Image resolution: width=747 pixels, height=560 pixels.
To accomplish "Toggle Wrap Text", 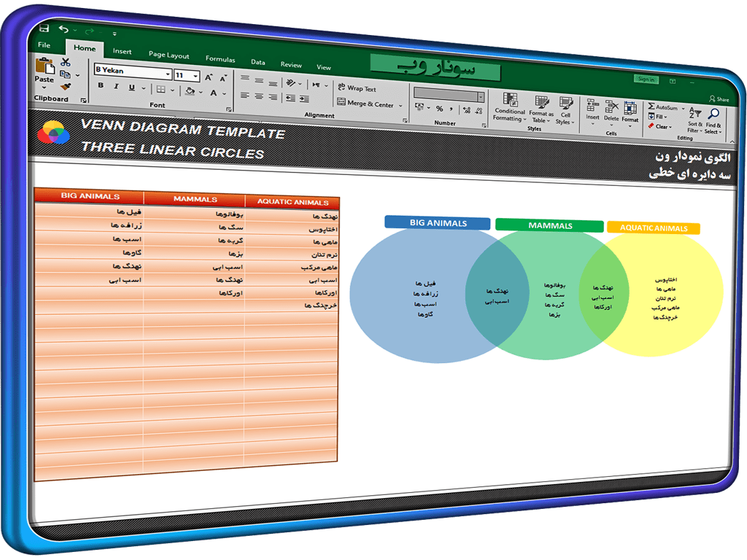I will 357,88.
